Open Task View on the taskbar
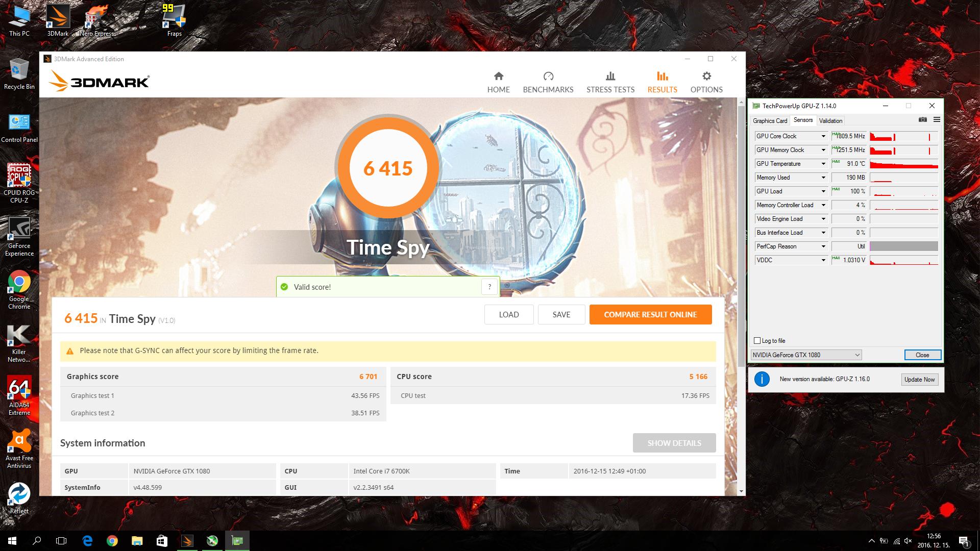980x551 pixels. 61,541
